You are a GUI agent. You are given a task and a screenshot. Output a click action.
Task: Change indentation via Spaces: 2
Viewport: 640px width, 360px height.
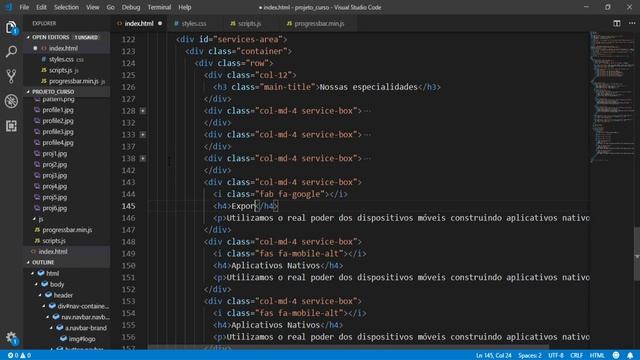tap(530, 356)
